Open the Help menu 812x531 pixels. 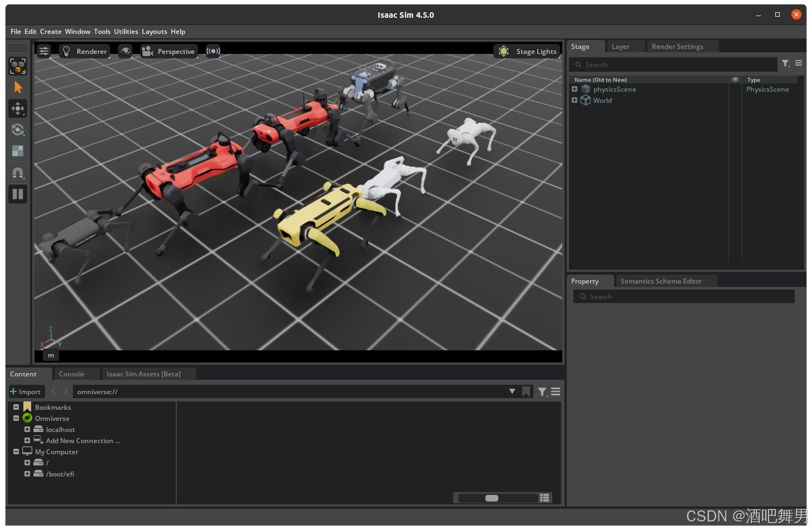[x=178, y=32]
